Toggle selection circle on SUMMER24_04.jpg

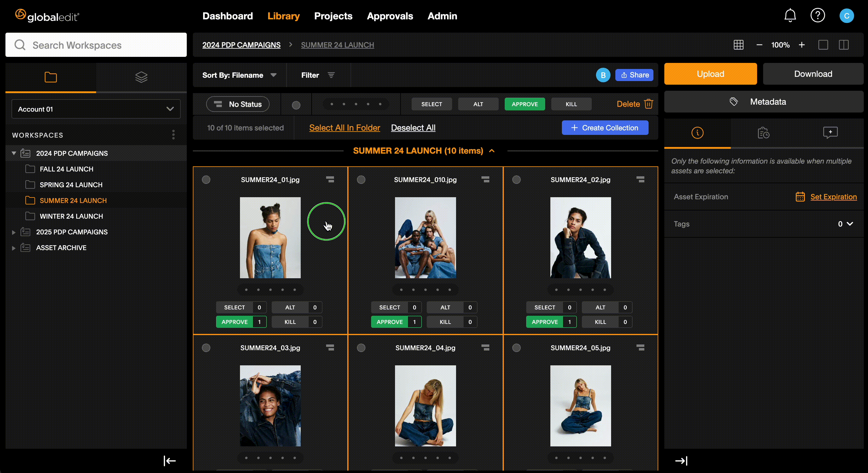click(361, 347)
